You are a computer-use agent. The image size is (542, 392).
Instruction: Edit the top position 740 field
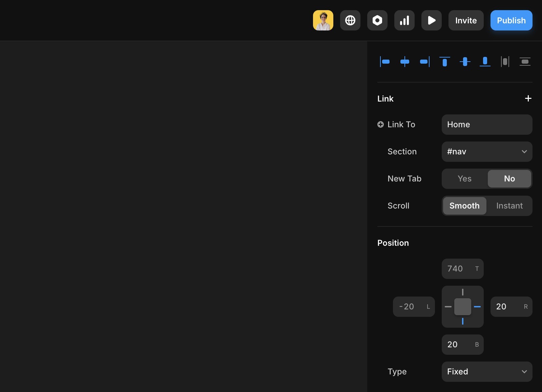(462, 269)
